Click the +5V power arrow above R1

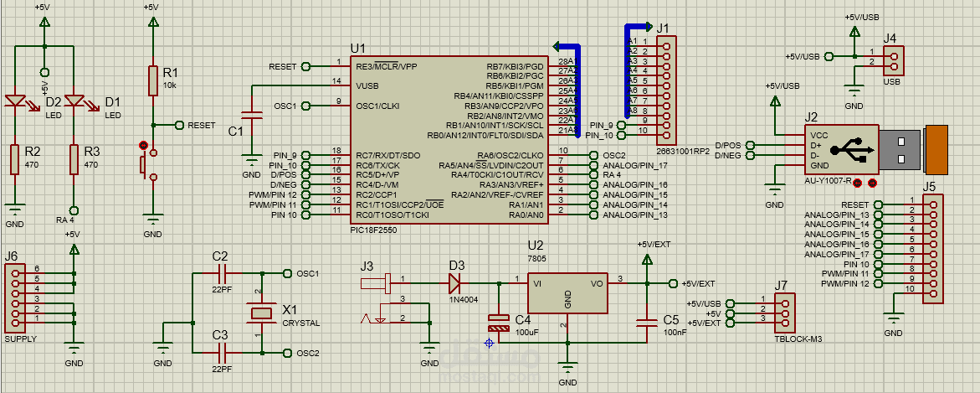[152, 20]
